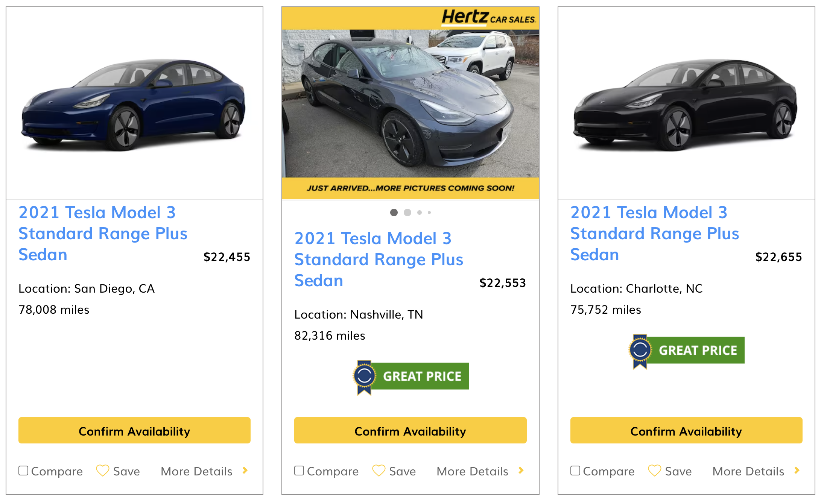Open More Details chevron on Nashville listing
The image size is (824, 504).
(521, 470)
